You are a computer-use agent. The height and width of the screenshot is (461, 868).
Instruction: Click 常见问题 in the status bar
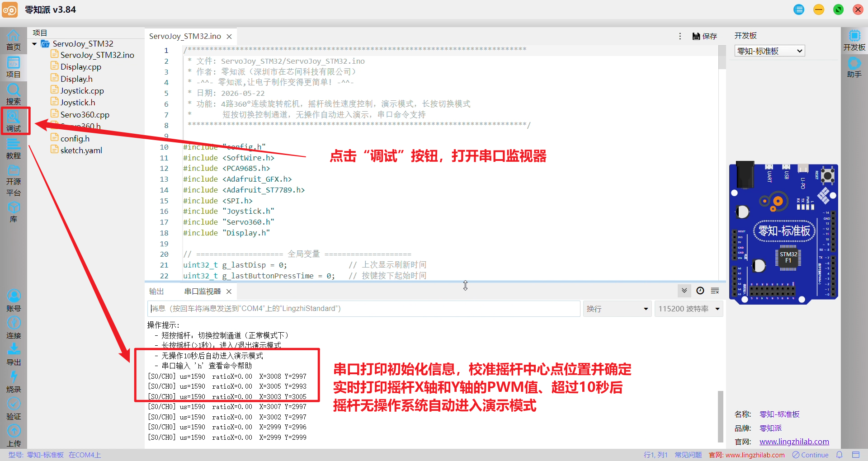coord(688,455)
